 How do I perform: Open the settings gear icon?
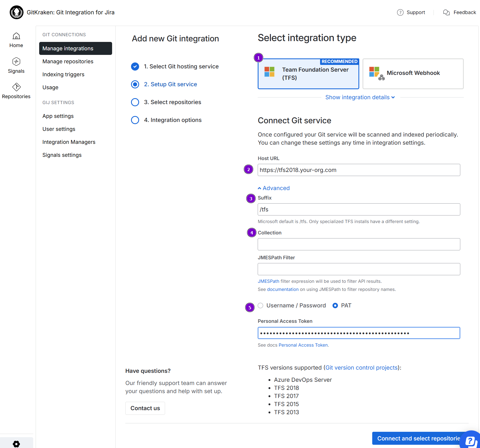click(x=16, y=444)
